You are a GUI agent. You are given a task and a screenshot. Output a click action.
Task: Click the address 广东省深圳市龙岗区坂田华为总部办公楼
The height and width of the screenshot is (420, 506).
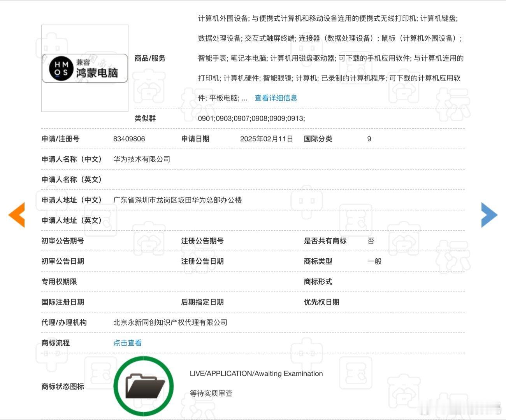177,200
